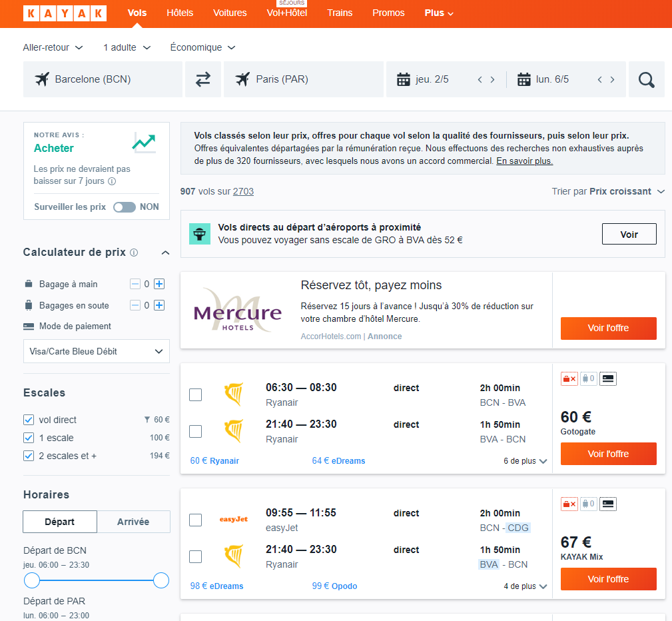Click the Paris (PAR) destination field

point(304,79)
